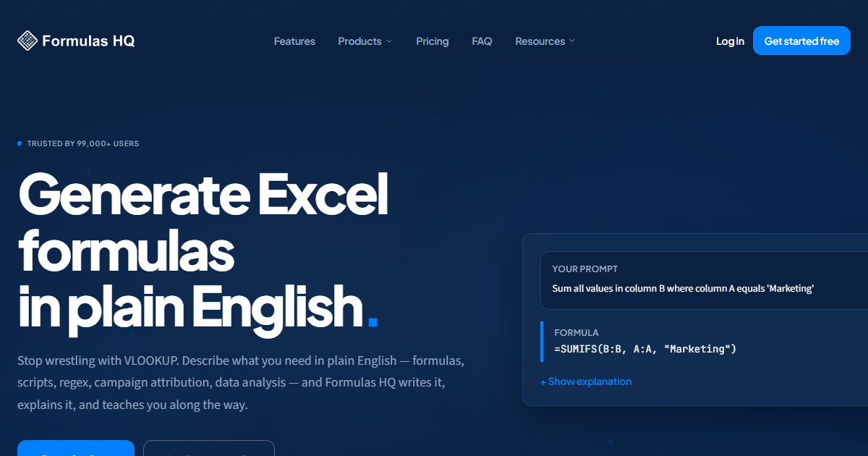Click the prompt text about summing column B
The height and width of the screenshot is (456, 868).
coord(683,288)
